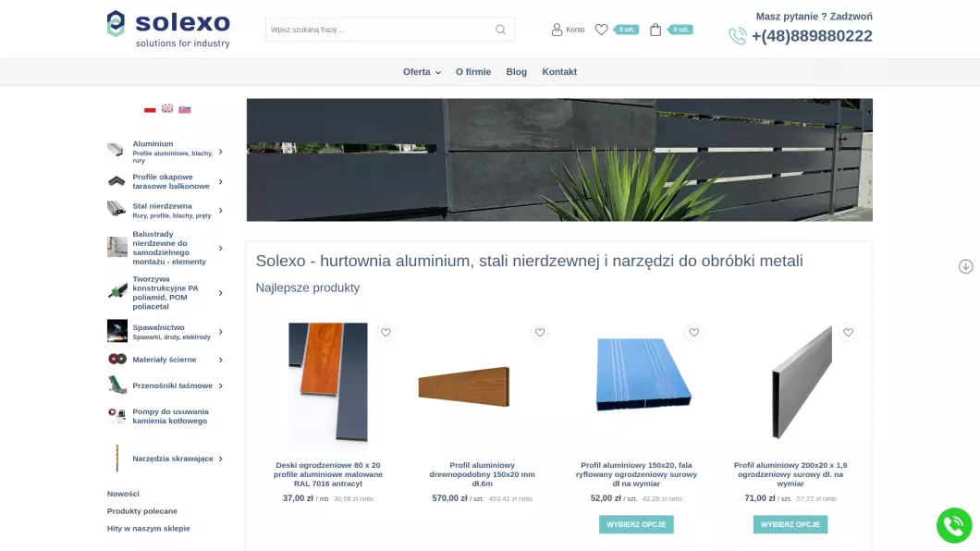Switch language to Polish flag
The image size is (980, 551).
point(150,109)
